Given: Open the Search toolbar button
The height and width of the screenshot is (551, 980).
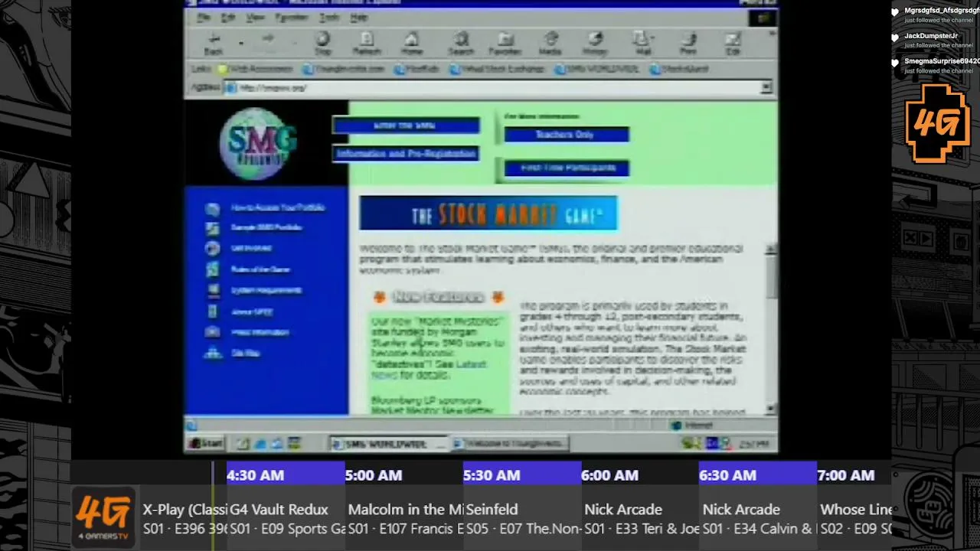Looking at the screenshot, I should point(461,44).
